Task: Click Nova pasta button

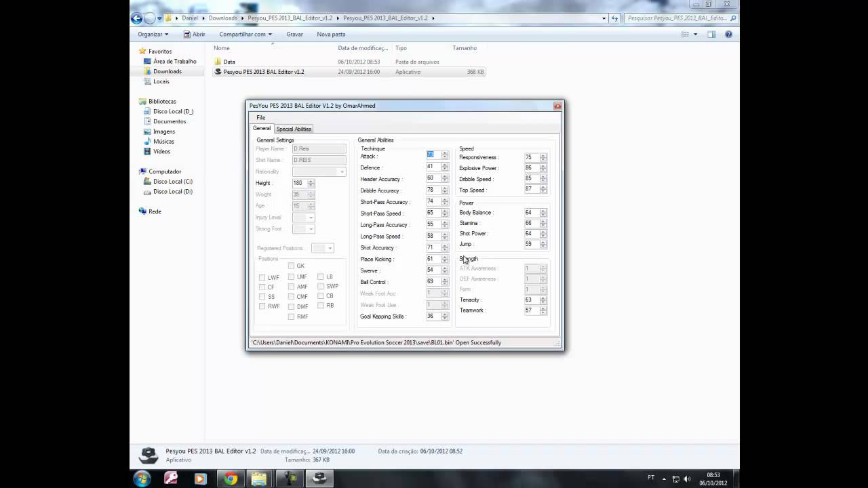Action: pos(331,34)
